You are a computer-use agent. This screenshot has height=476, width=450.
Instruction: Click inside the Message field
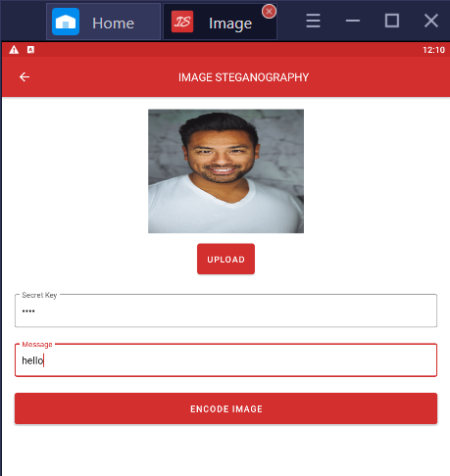pos(226,360)
